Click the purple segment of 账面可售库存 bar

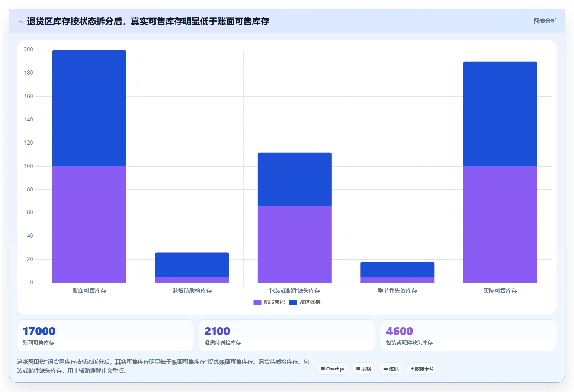pos(89,224)
